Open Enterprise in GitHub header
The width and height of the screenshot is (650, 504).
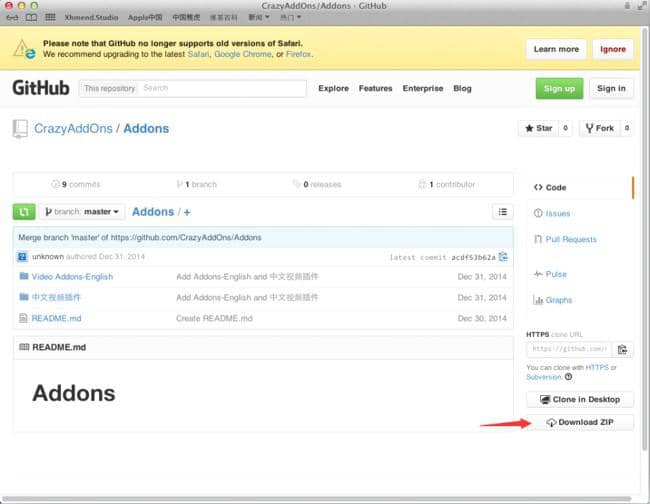pos(422,88)
